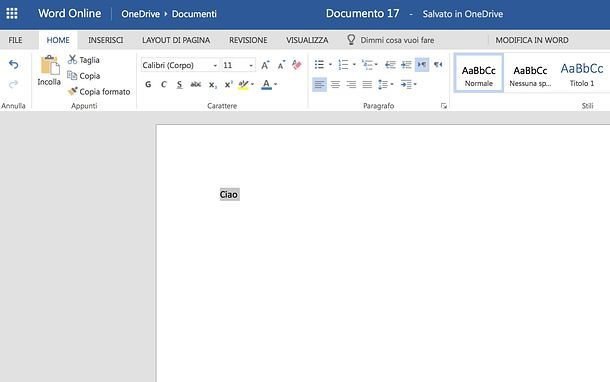Toggle strikethrough abc formatting
Viewport: 610px width, 382px height.
click(x=196, y=84)
